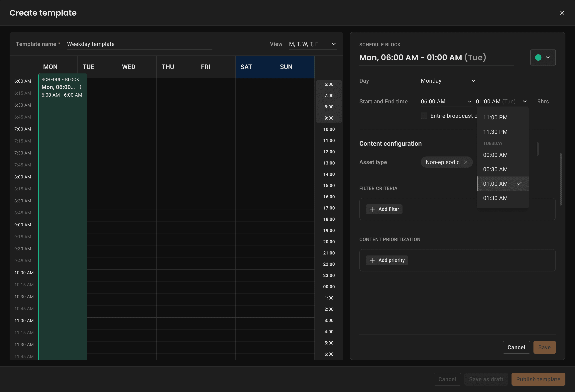Remove the Non-episodic asset type chip
The image size is (575, 392).
point(465,162)
